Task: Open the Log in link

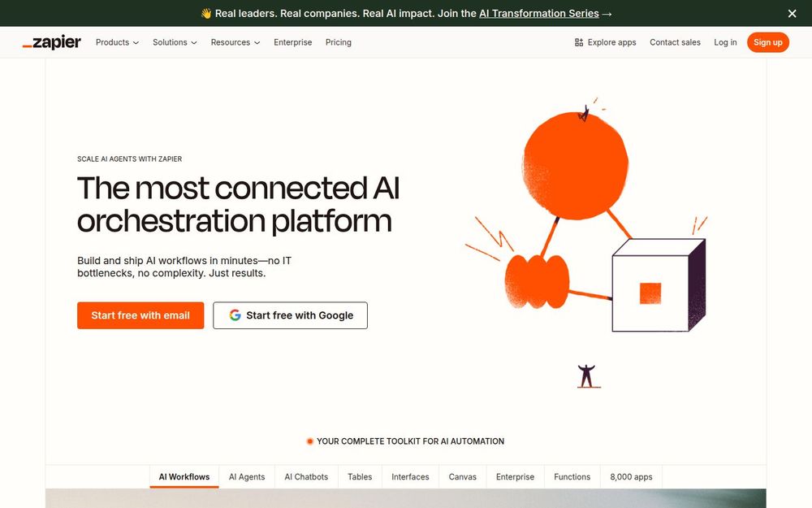Action: click(x=724, y=41)
